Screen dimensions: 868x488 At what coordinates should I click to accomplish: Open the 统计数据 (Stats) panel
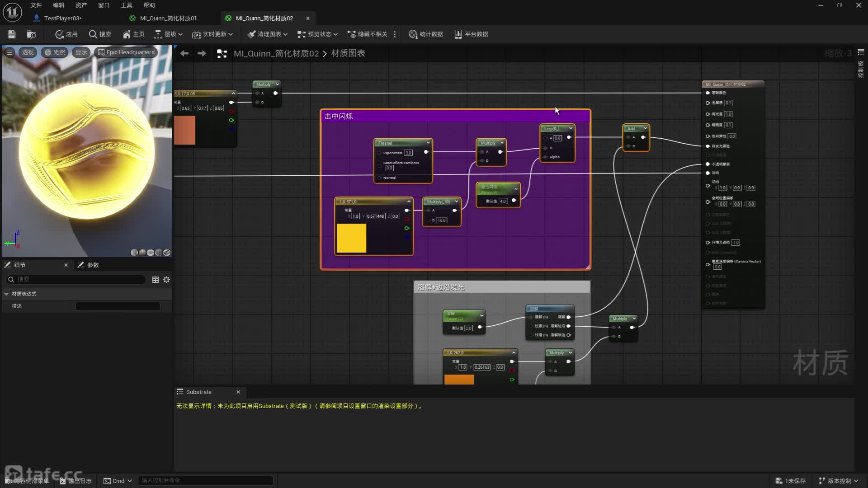(x=425, y=34)
